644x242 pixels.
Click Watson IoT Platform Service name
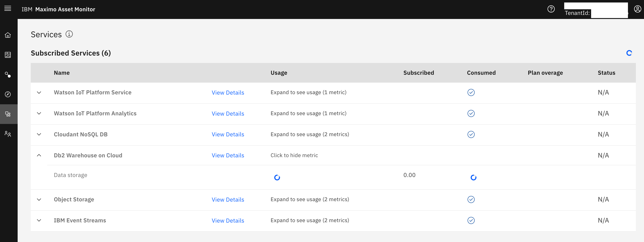coord(92,92)
